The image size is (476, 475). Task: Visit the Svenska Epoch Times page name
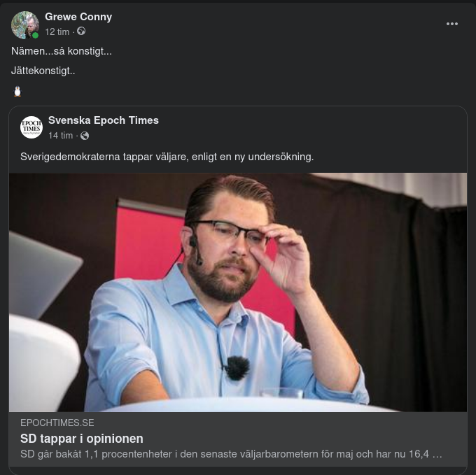[x=104, y=120]
